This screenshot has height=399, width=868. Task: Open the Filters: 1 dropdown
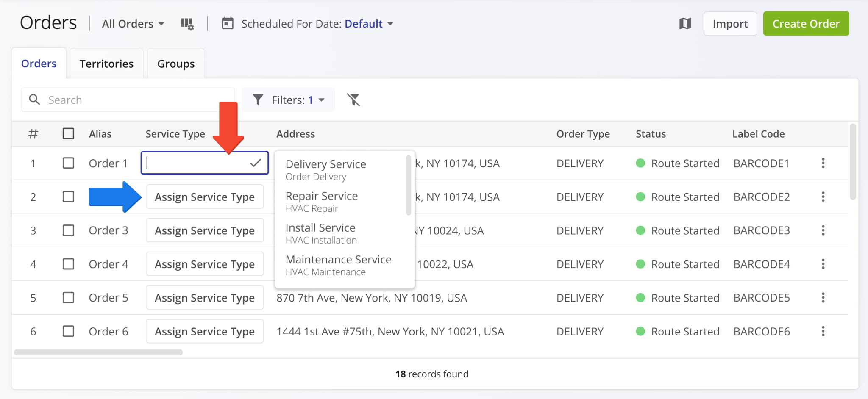pyautogui.click(x=289, y=100)
